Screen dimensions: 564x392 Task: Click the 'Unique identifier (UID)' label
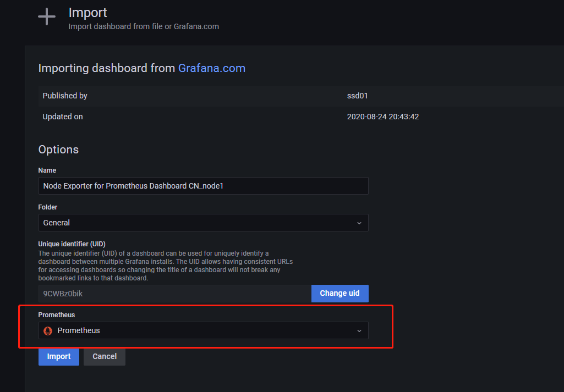point(72,244)
